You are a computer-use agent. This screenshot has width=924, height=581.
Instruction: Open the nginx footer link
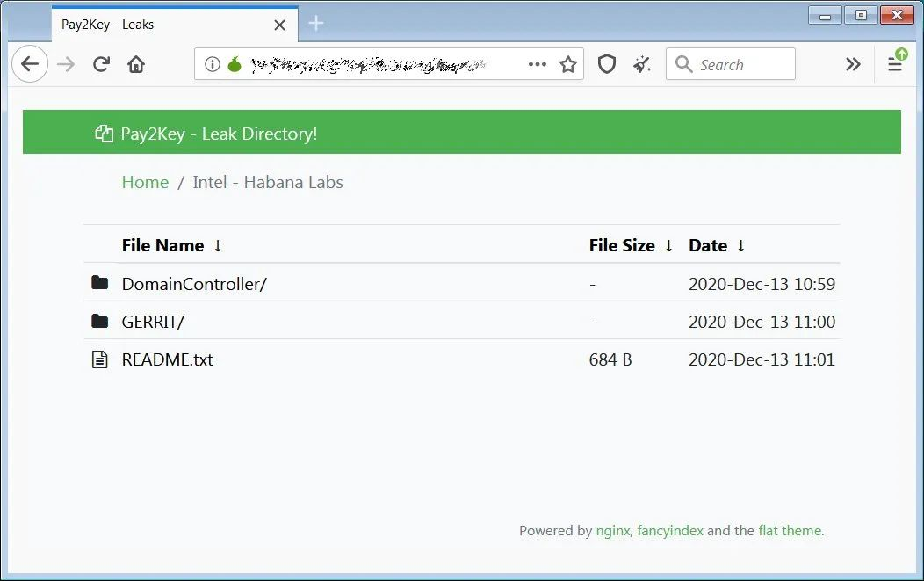pos(613,531)
